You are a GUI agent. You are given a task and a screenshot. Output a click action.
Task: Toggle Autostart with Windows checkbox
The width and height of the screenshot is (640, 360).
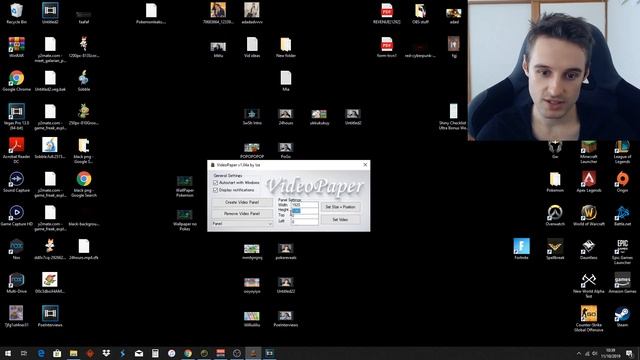point(216,183)
